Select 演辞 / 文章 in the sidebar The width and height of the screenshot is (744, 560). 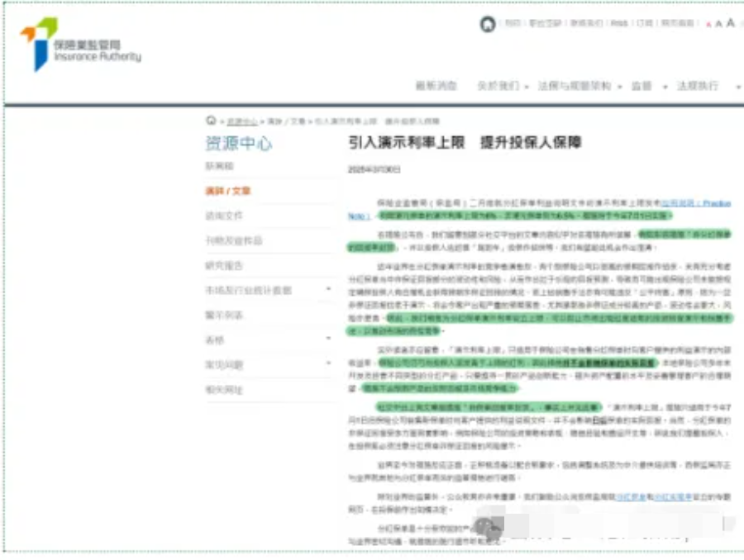click(x=227, y=191)
